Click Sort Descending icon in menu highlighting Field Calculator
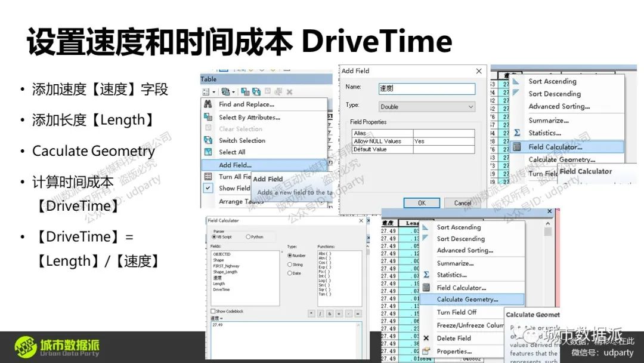The image size is (644, 363). (x=516, y=93)
